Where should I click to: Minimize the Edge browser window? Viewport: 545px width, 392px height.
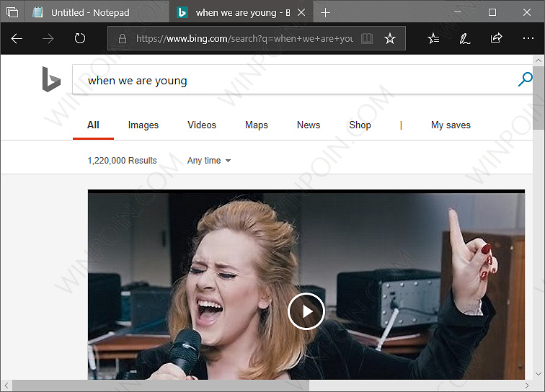(458, 12)
